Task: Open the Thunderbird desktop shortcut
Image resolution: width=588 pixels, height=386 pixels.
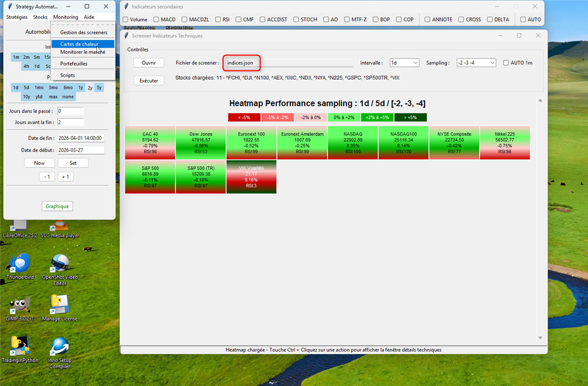Action: click(20, 264)
